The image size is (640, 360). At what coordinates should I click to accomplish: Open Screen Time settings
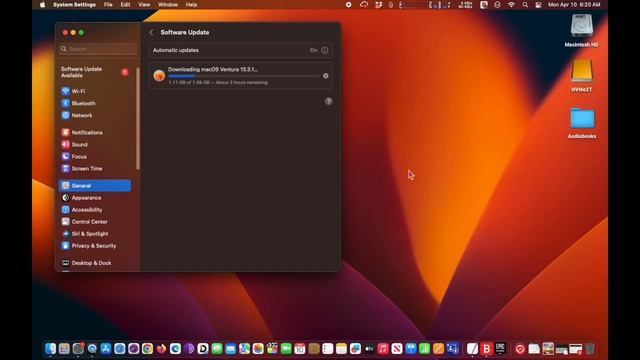coord(95,168)
